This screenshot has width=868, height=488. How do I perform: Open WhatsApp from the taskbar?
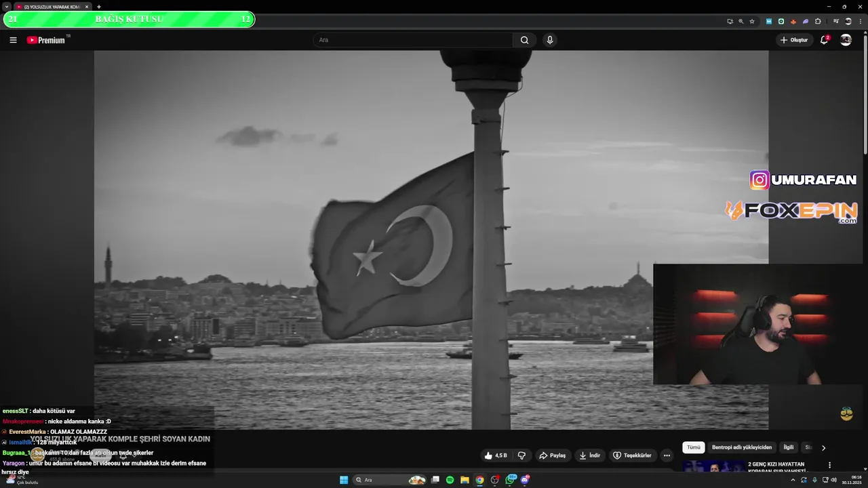tap(510, 480)
